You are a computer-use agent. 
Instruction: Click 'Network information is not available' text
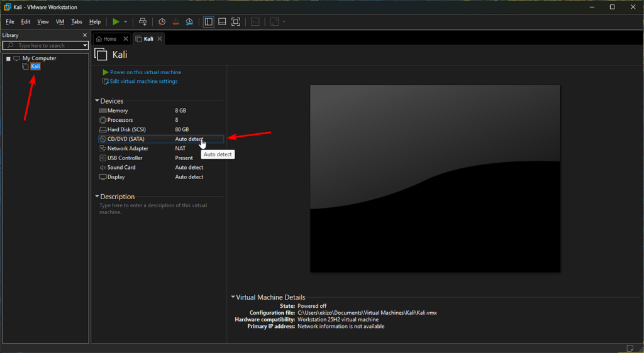[341, 327]
